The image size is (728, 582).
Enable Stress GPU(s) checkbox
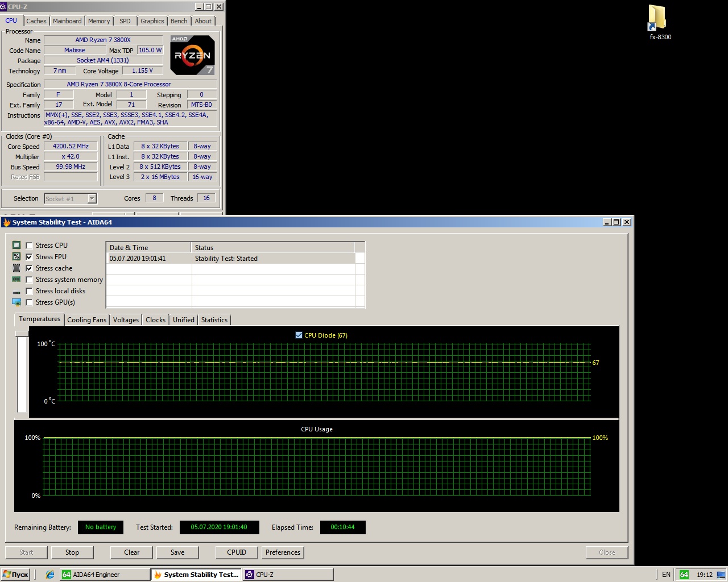[29, 302]
